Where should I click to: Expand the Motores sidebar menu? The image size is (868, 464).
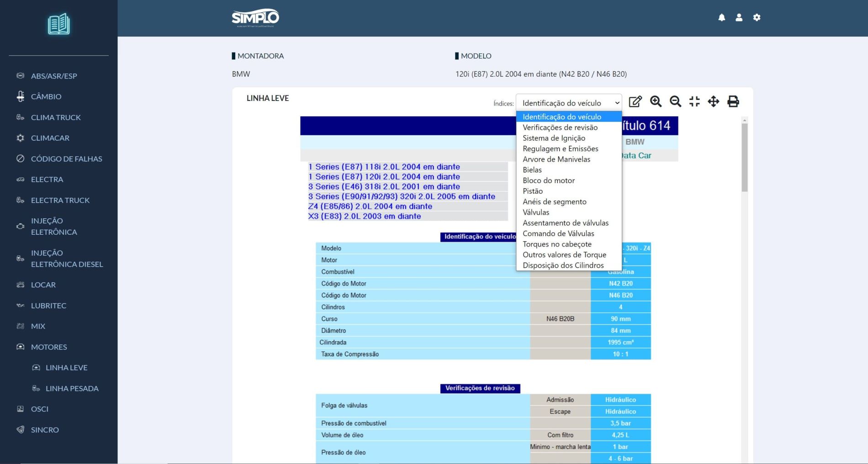point(49,347)
